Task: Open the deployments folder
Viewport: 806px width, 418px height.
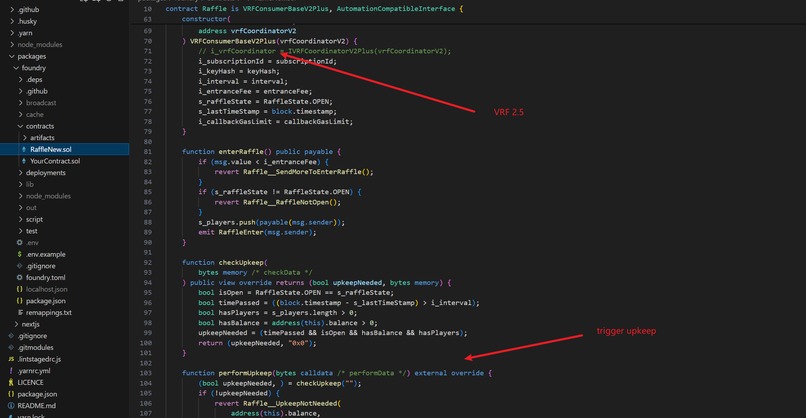Action: pyautogui.click(x=46, y=173)
